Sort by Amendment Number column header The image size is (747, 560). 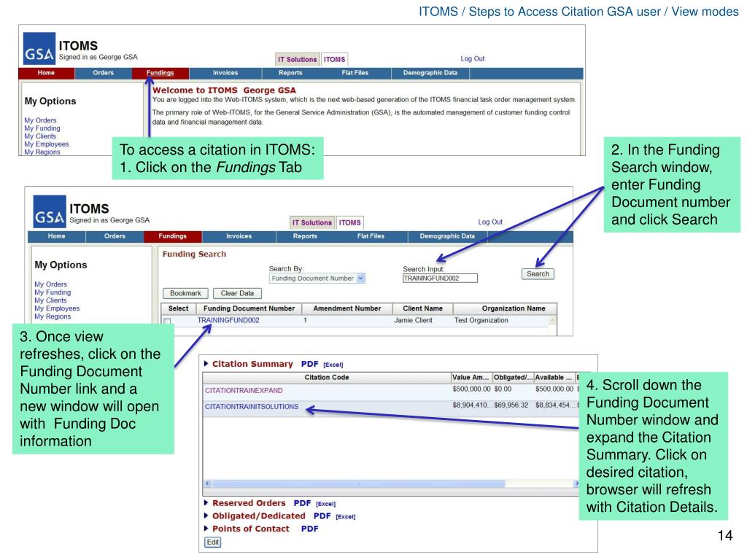347,308
